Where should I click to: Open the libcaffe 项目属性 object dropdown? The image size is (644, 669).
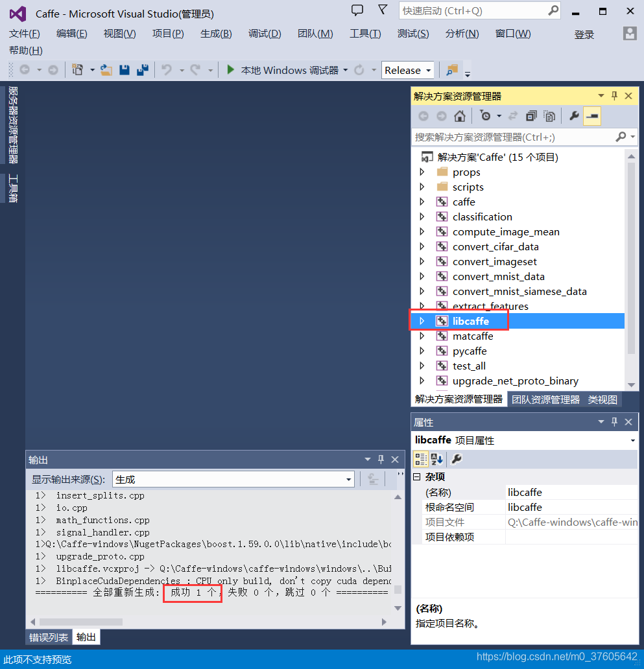point(632,440)
